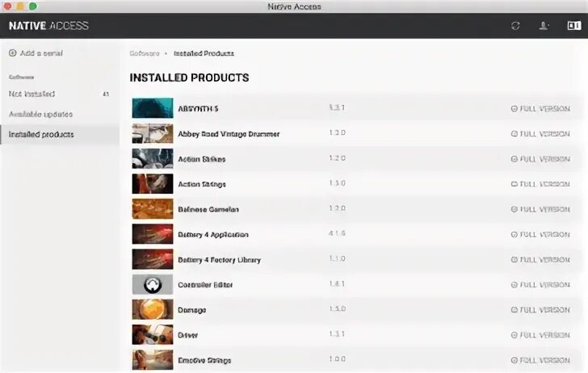
Task: Click status icon for Abbey Road Vintage Drummer
Action: tap(514, 133)
